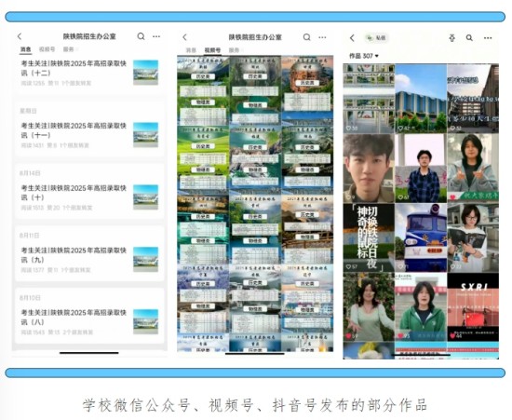Viewport: 512px width, 420px height.
Task: Open the three-dot menu in the middle 视频号 panel
Action: coord(322,37)
